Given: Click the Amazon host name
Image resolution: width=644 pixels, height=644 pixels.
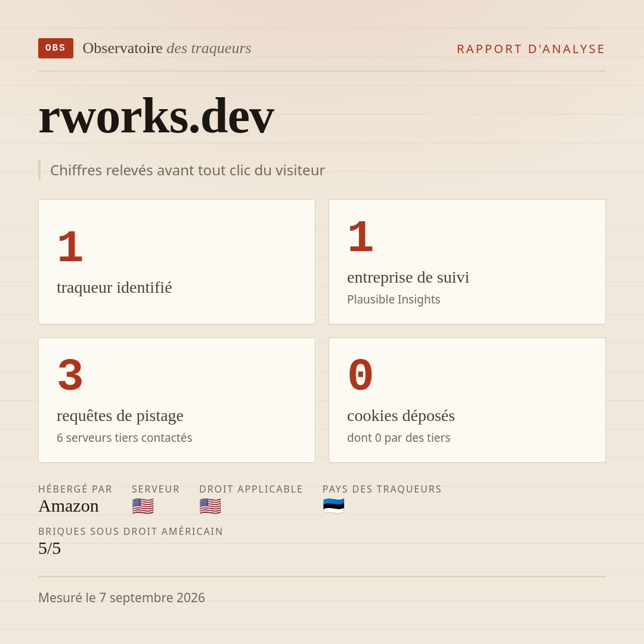Looking at the screenshot, I should tap(69, 506).
